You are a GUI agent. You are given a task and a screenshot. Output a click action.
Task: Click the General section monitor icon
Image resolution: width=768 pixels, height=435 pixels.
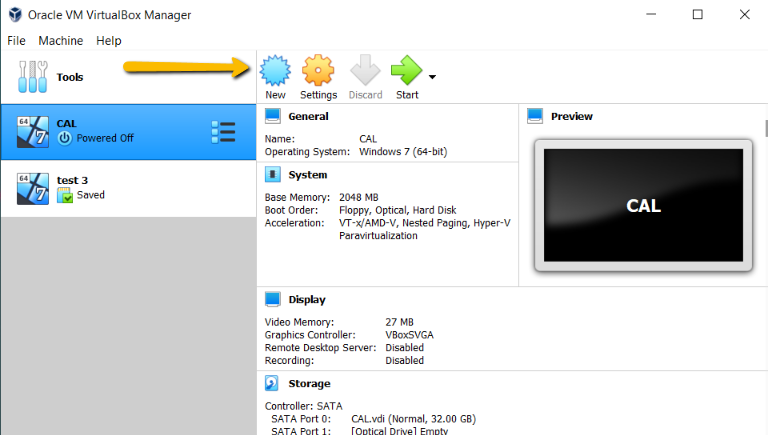273,116
